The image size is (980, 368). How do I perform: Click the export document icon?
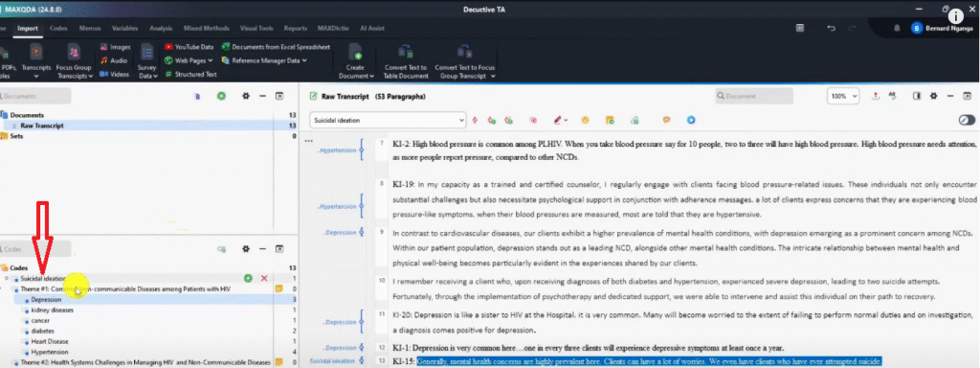(876, 97)
